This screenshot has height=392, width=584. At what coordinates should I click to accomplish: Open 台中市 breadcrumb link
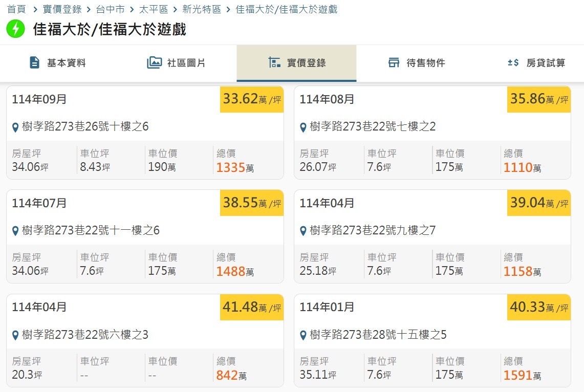(x=110, y=9)
